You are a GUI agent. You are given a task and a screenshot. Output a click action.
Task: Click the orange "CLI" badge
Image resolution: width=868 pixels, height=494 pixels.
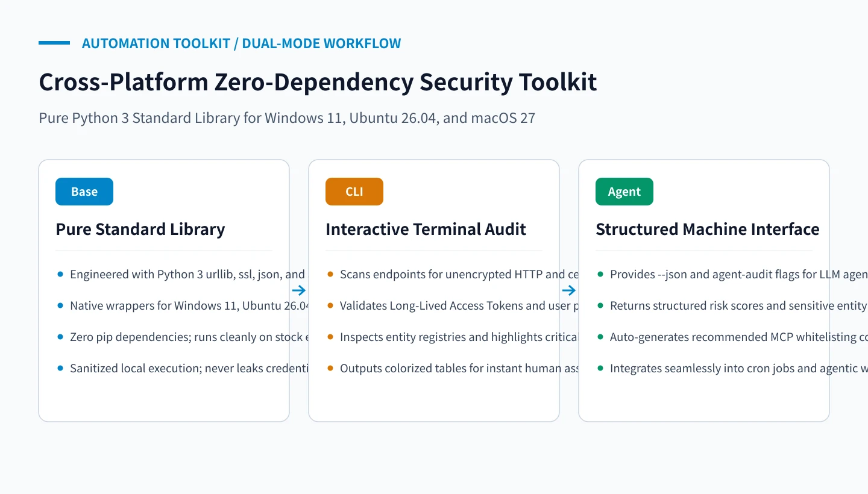click(x=354, y=192)
